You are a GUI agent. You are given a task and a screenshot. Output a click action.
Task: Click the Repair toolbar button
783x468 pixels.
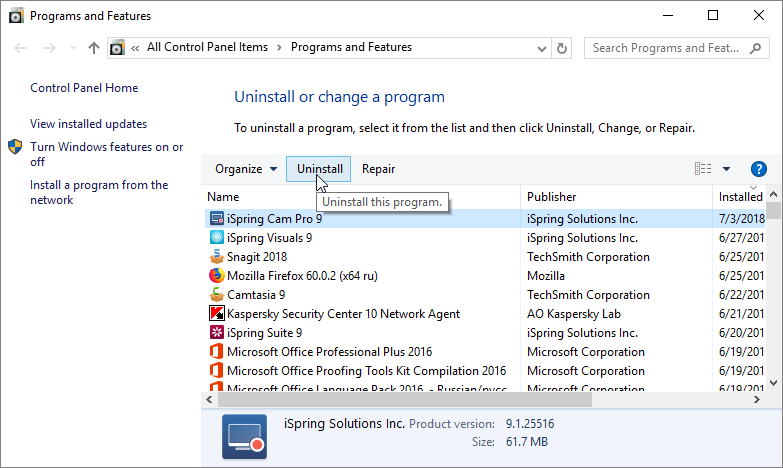click(x=379, y=169)
